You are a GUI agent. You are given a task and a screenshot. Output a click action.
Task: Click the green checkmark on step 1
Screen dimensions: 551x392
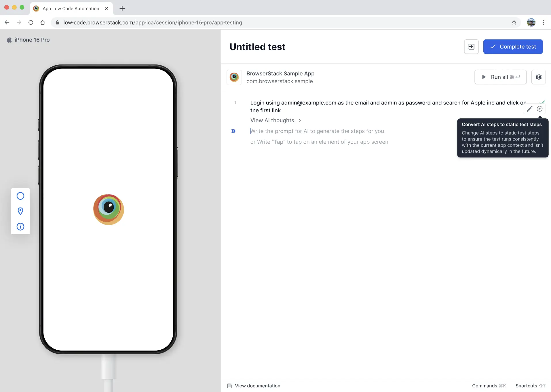click(x=542, y=102)
